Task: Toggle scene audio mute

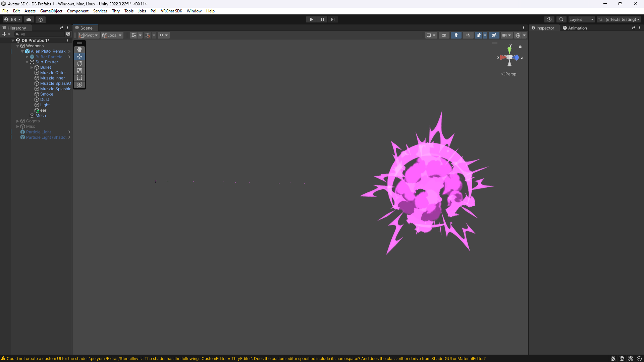Action: [468, 35]
